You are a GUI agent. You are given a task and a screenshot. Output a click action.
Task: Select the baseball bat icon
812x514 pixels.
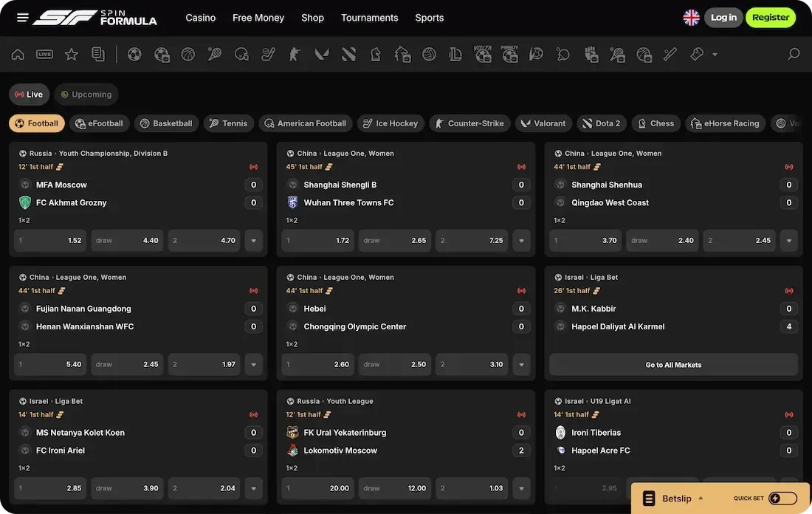[x=670, y=54]
